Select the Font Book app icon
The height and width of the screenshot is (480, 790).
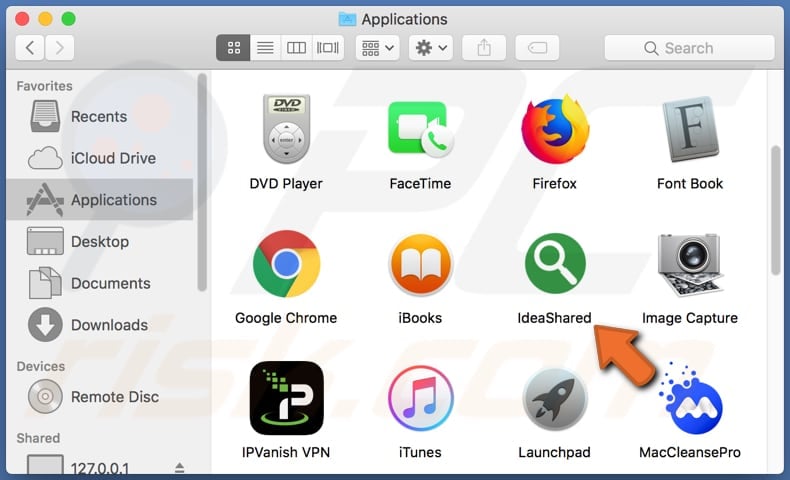point(690,129)
